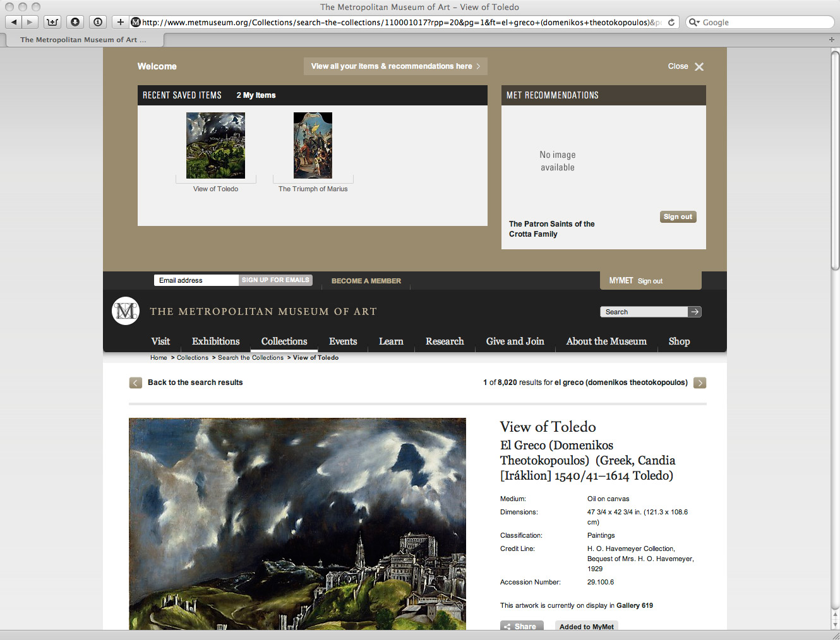Click Back to the search results
Viewport: 840px width, 640px height.
pyautogui.click(x=195, y=382)
